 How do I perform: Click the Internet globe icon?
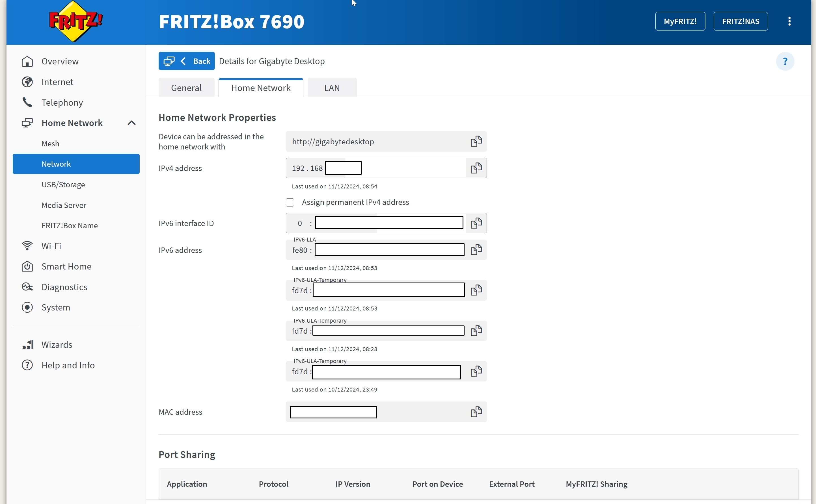(x=27, y=82)
